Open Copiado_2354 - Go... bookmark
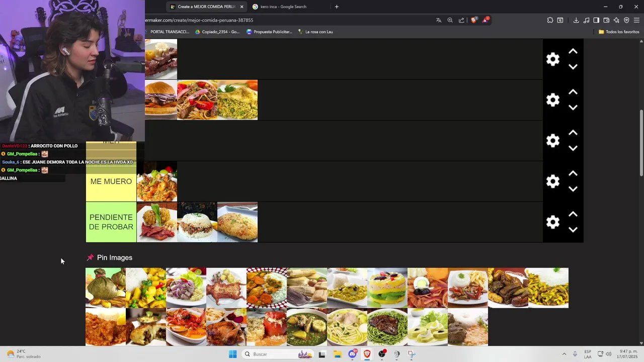Image resolution: width=644 pixels, height=362 pixels. 217,32
